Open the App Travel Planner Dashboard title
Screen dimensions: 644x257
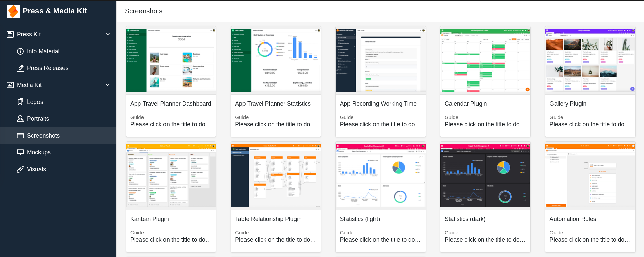tap(171, 104)
